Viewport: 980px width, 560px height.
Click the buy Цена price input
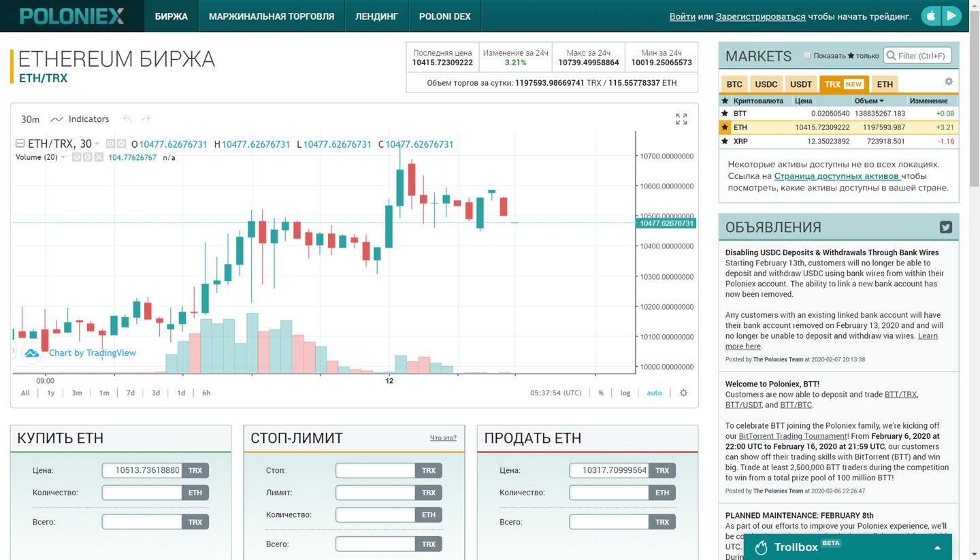tap(142, 470)
